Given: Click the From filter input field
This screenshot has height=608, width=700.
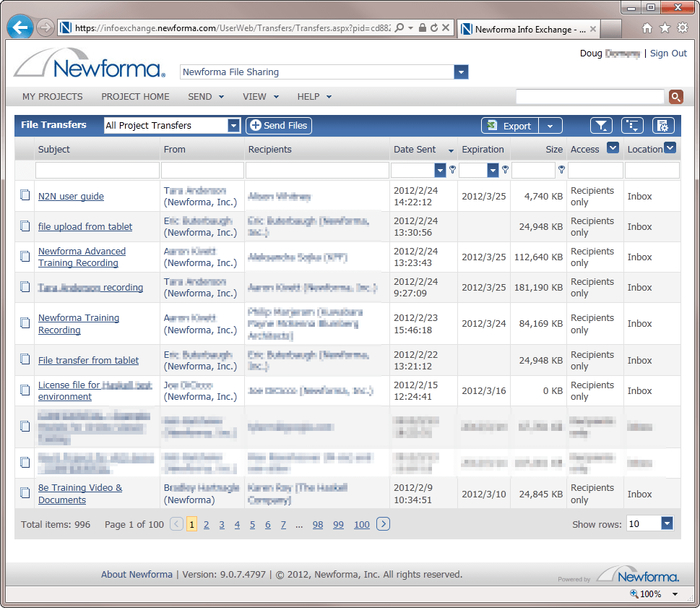Looking at the screenshot, I should 202,170.
